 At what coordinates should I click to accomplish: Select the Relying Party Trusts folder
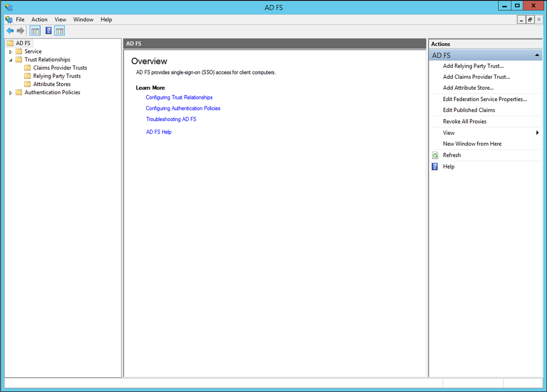57,76
